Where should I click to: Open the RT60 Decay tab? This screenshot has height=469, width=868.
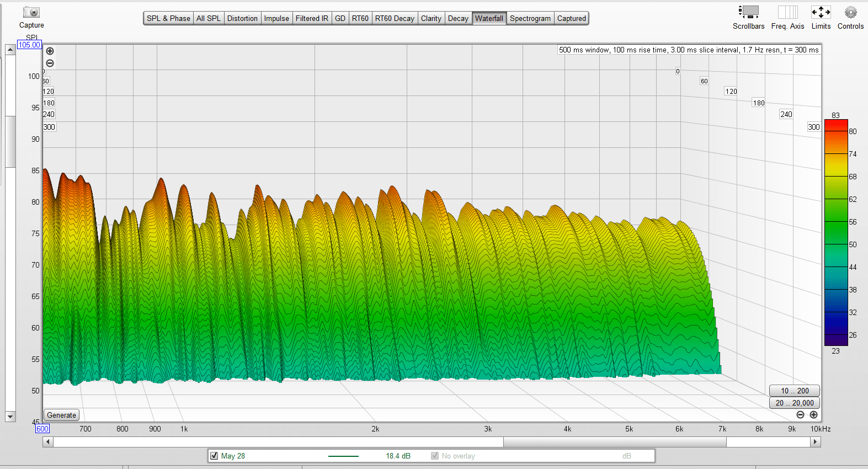[395, 18]
